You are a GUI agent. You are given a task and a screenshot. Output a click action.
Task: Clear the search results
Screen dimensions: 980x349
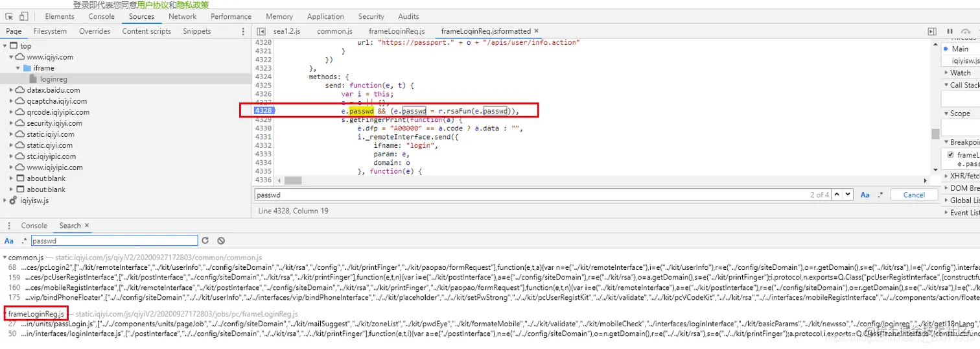point(221,241)
